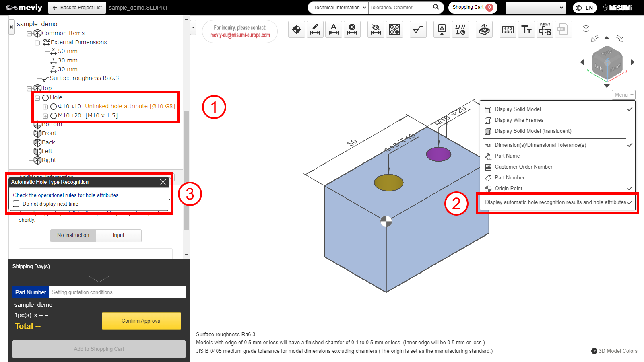Viewport: 644px width, 362px height.
Task: Click the origin point crosshair tool
Action: [x=297, y=29]
